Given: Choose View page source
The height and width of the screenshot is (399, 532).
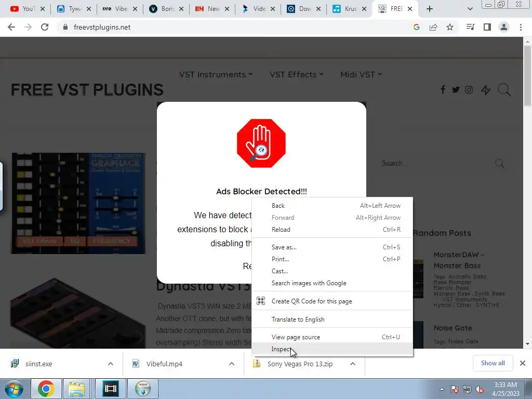Looking at the screenshot, I should pyautogui.click(x=332, y=337).
